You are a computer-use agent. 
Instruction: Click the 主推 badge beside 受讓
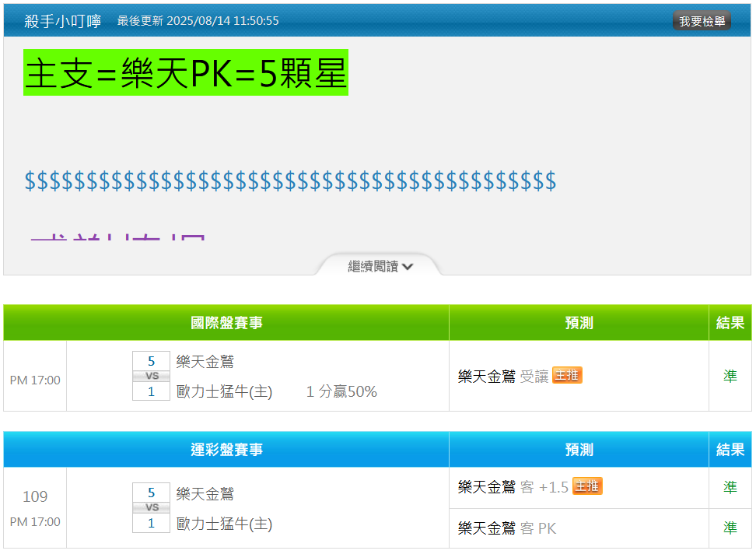pos(567,375)
